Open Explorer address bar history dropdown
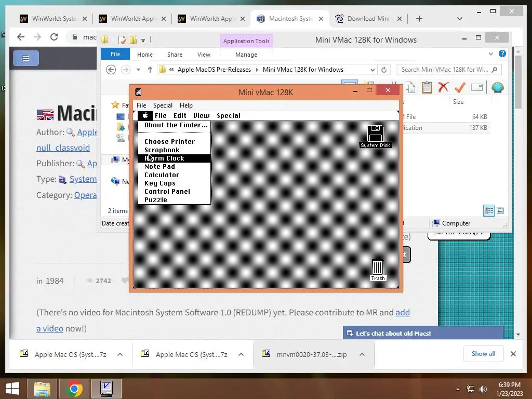The width and height of the screenshot is (532, 399). (x=373, y=70)
